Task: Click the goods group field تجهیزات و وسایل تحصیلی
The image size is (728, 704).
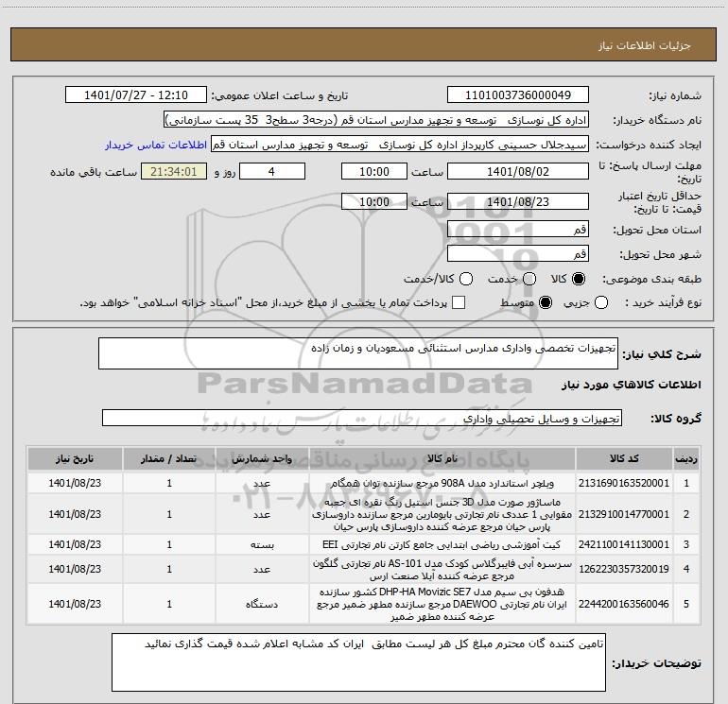Action: 362,418
